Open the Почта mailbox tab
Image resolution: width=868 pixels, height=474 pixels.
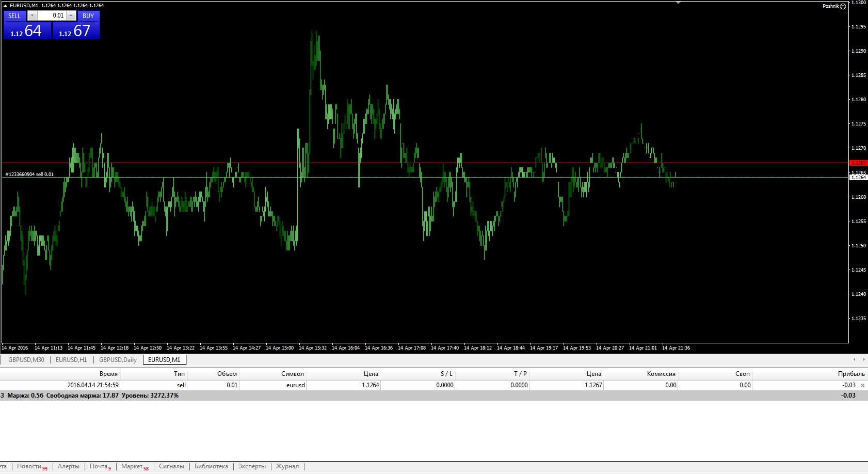coord(99,466)
